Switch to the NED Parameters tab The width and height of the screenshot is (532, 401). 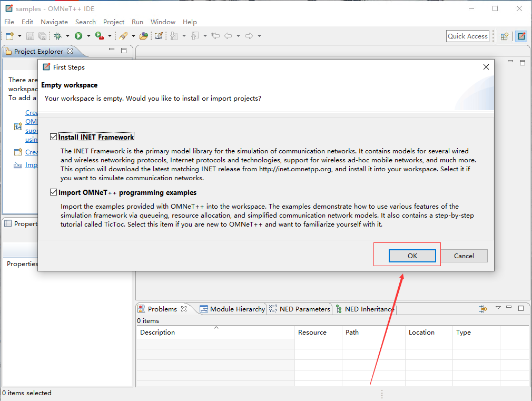coord(300,309)
